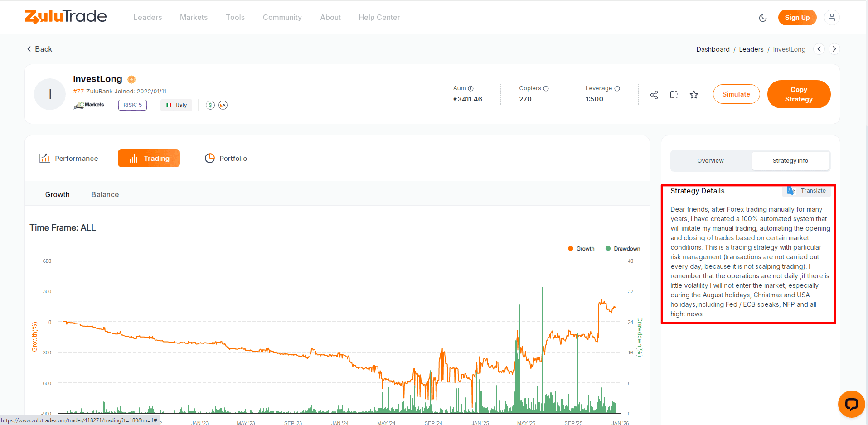Click the share strategy icon

tap(654, 95)
